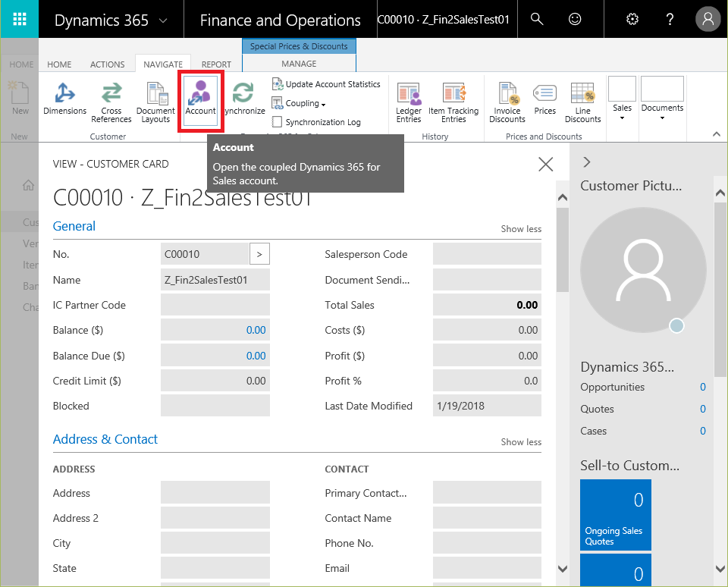Close the Customer Card view
The image size is (728, 587).
tap(545, 164)
